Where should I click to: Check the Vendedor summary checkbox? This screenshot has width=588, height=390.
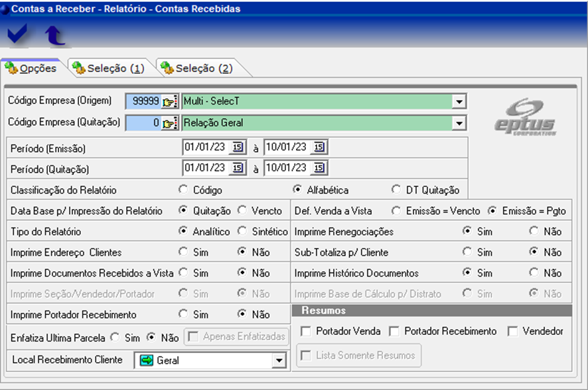[512, 331]
